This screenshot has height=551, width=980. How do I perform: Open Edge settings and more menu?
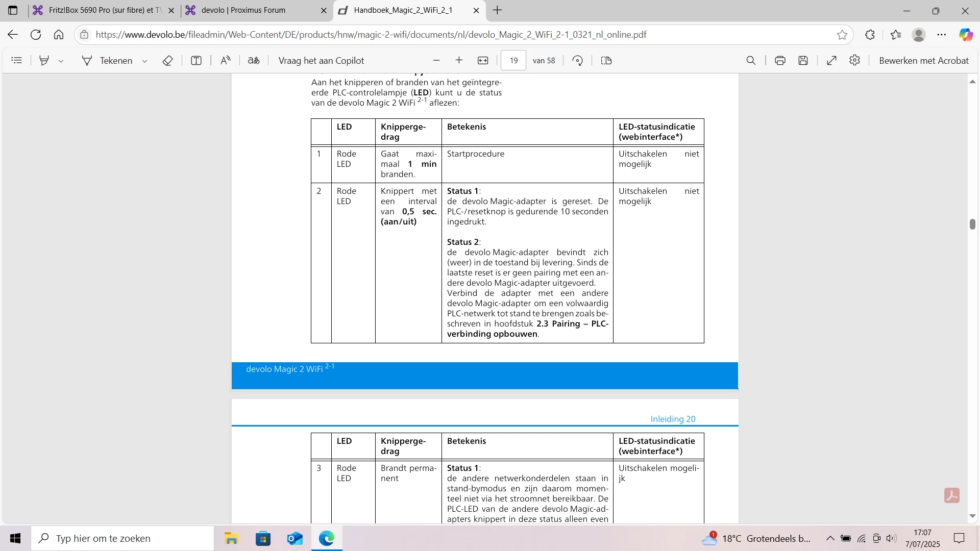click(942, 35)
